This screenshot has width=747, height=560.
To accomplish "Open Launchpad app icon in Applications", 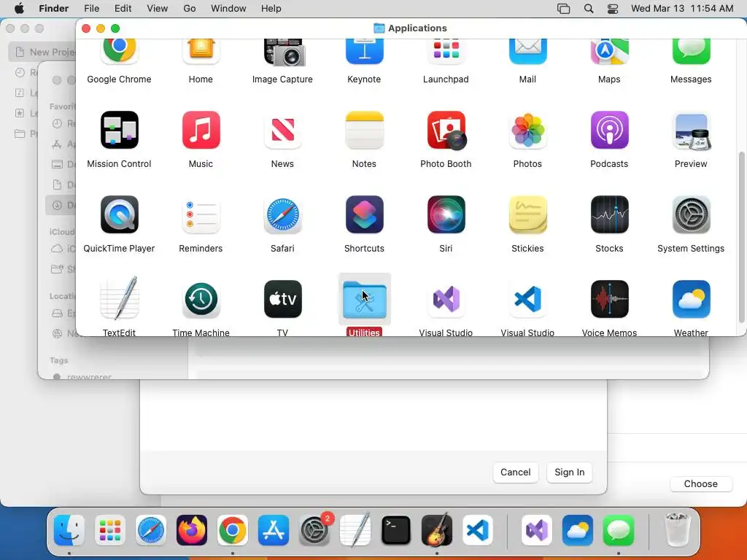I will click(446, 52).
